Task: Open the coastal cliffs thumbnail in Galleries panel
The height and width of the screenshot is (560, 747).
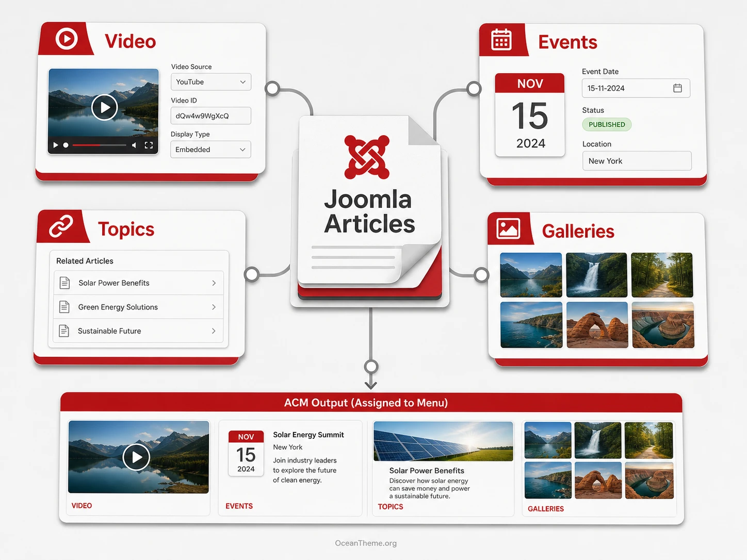Action: point(531,325)
